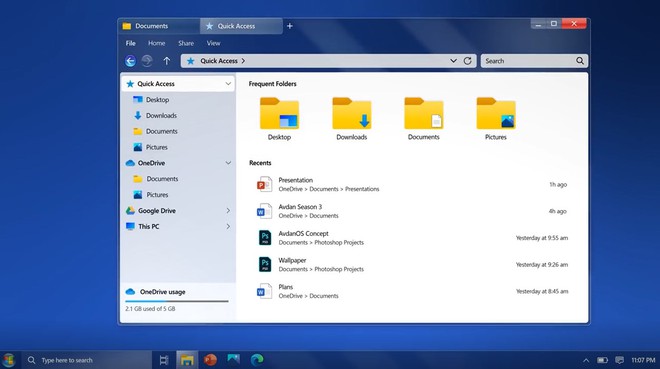Open Task View on the taskbar
Screen dimensions: 660x369
(164, 360)
